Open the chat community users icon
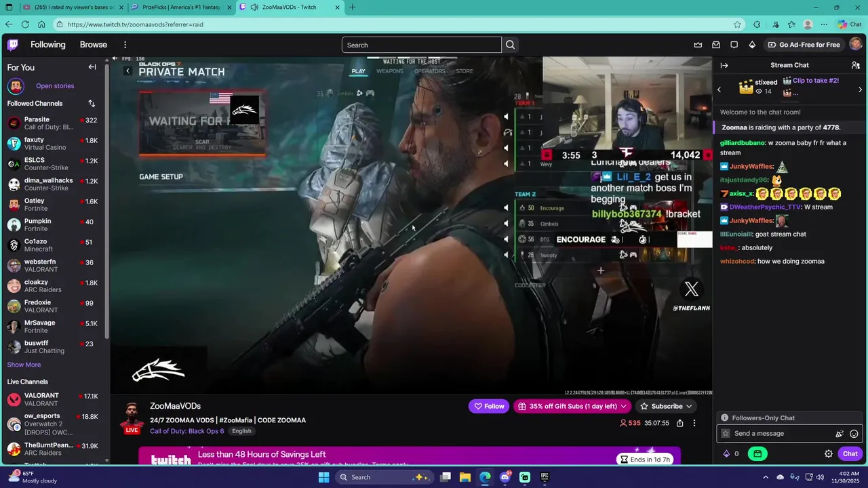 [x=856, y=65]
